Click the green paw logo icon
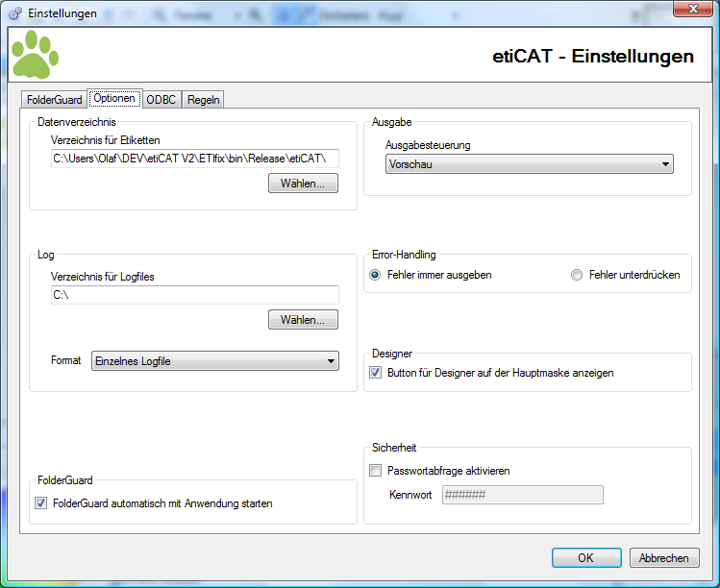 click(x=35, y=54)
